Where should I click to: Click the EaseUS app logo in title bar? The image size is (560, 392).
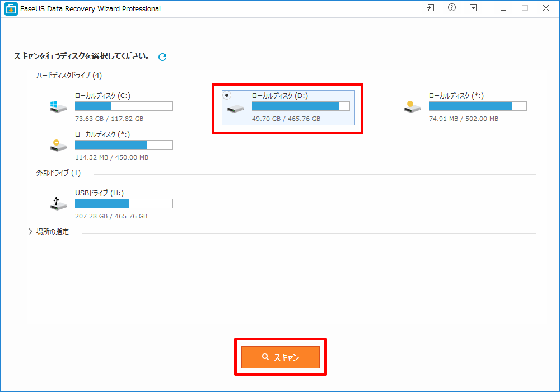[x=11, y=8]
